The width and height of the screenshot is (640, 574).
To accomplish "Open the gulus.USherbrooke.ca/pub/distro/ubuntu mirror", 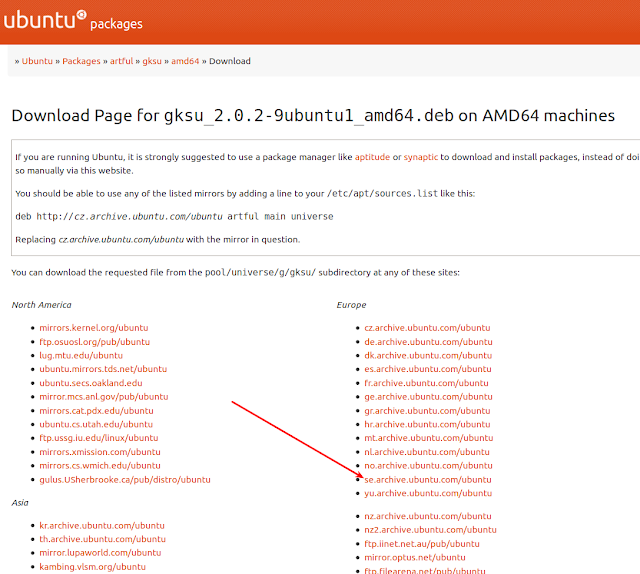I will click(x=125, y=480).
